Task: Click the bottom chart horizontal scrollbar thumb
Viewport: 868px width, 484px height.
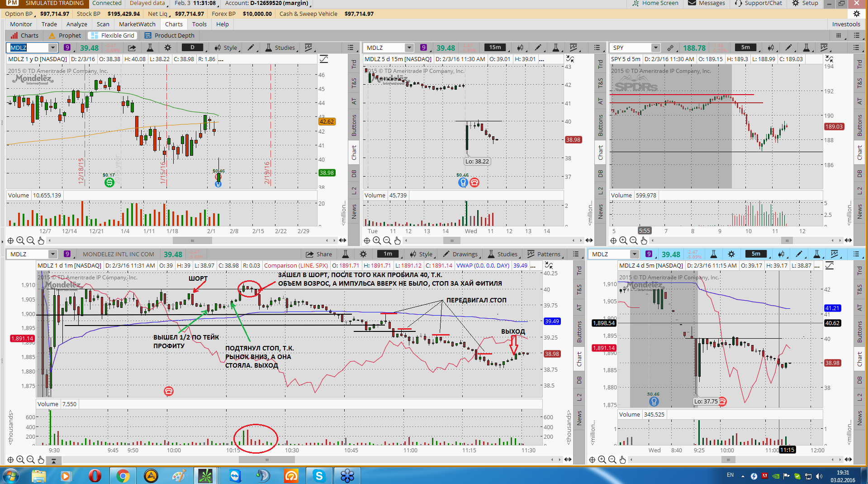Action: click(267, 460)
